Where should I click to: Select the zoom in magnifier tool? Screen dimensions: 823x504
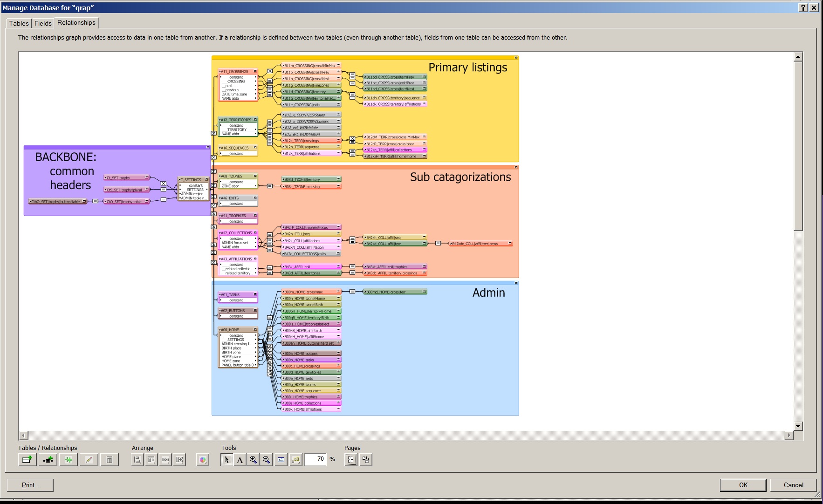point(253,460)
